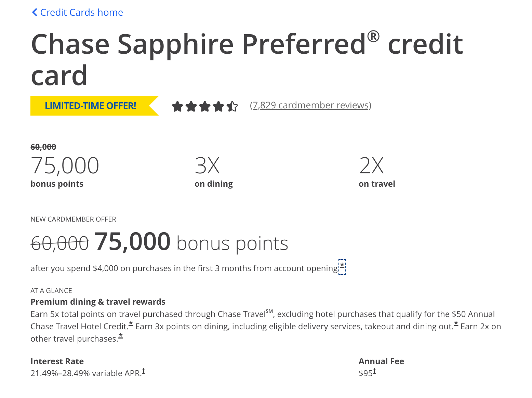
Task: Select the large 75,000 bonus points stat
Action: 65,166
